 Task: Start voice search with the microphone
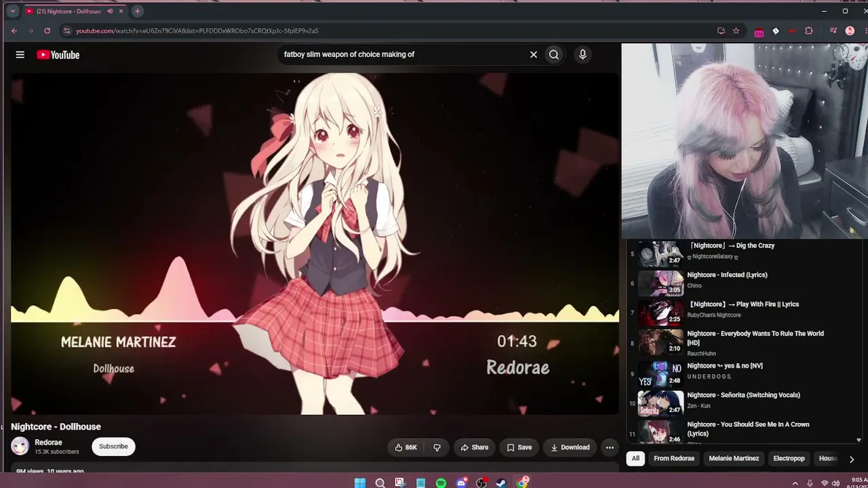(x=583, y=55)
